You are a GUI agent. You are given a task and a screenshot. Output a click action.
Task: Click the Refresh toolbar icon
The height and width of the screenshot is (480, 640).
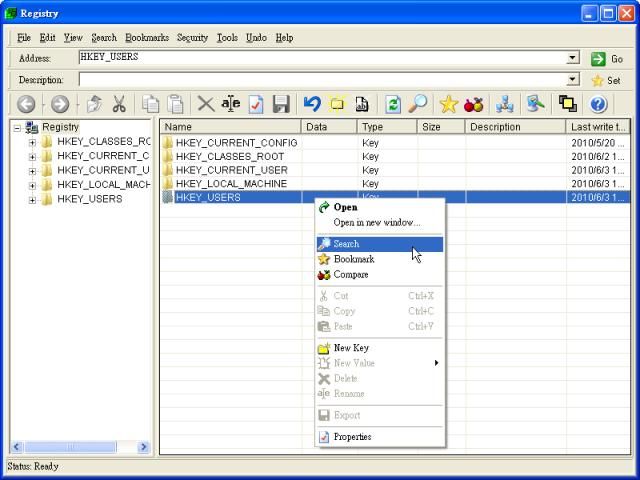pyautogui.click(x=393, y=104)
